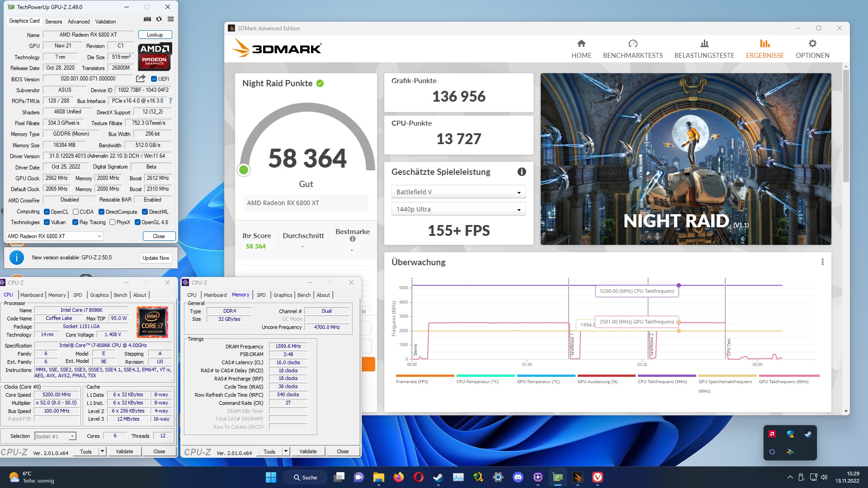
Task: Select GPU-Auslastung red legend bar
Action: (606, 375)
